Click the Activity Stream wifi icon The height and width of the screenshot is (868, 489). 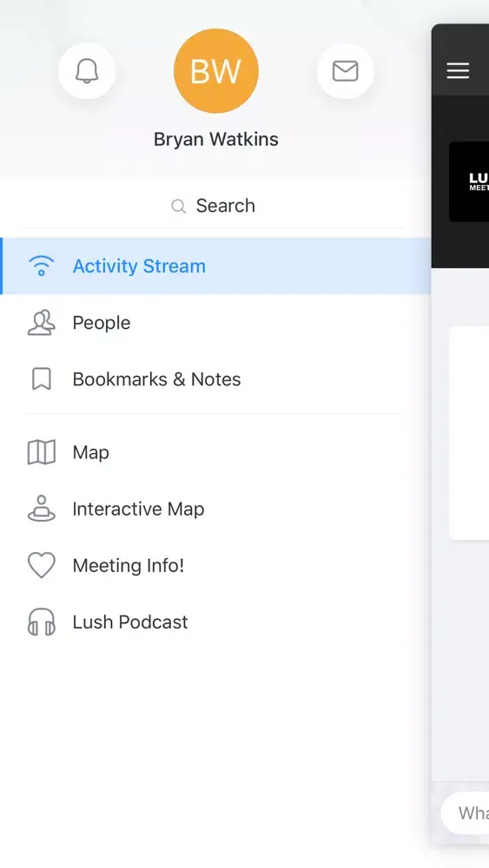pyautogui.click(x=42, y=266)
